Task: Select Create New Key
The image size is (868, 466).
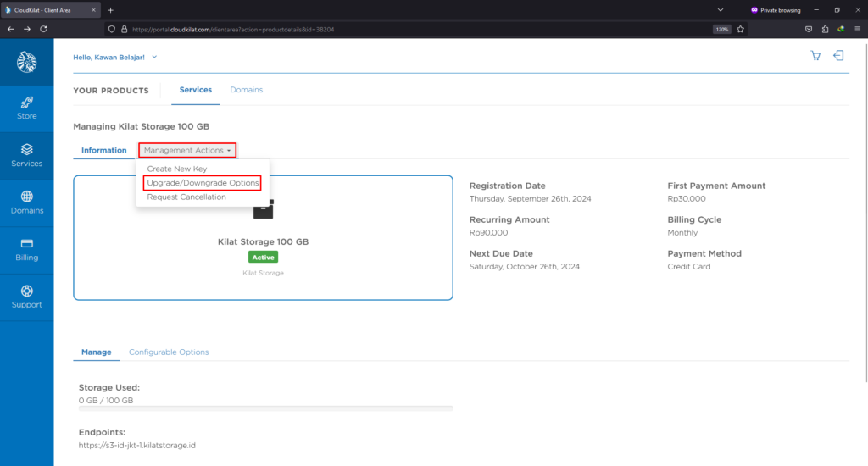Action: (x=176, y=169)
